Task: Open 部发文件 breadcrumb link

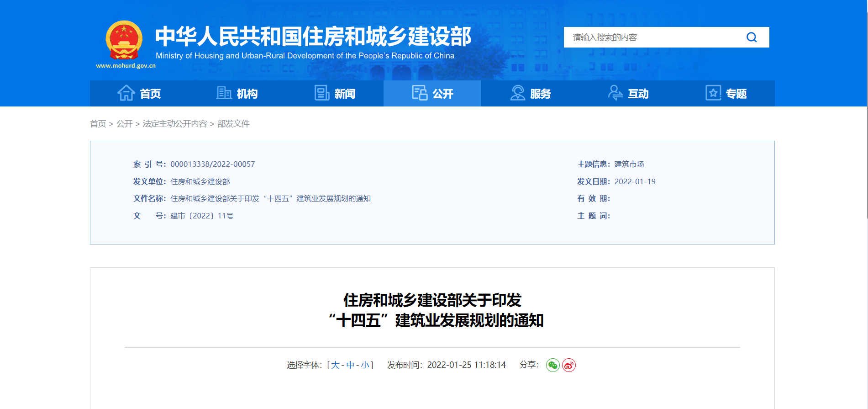Action: coord(233,124)
